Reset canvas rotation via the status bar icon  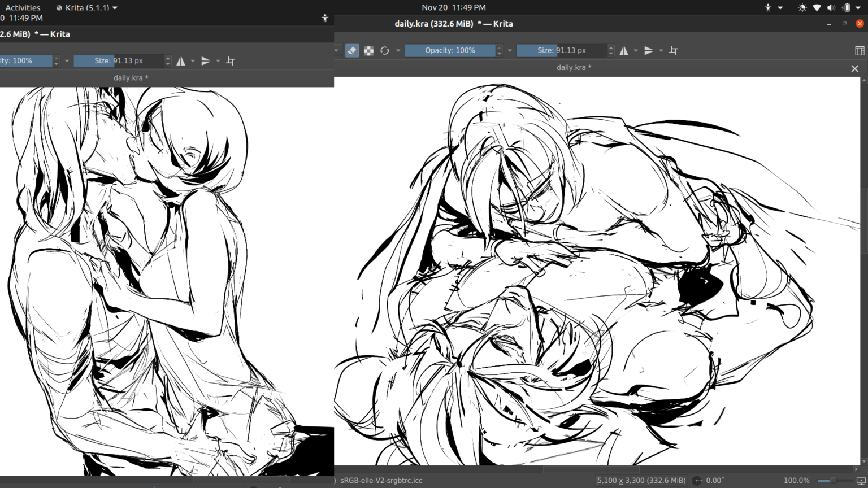(698, 481)
